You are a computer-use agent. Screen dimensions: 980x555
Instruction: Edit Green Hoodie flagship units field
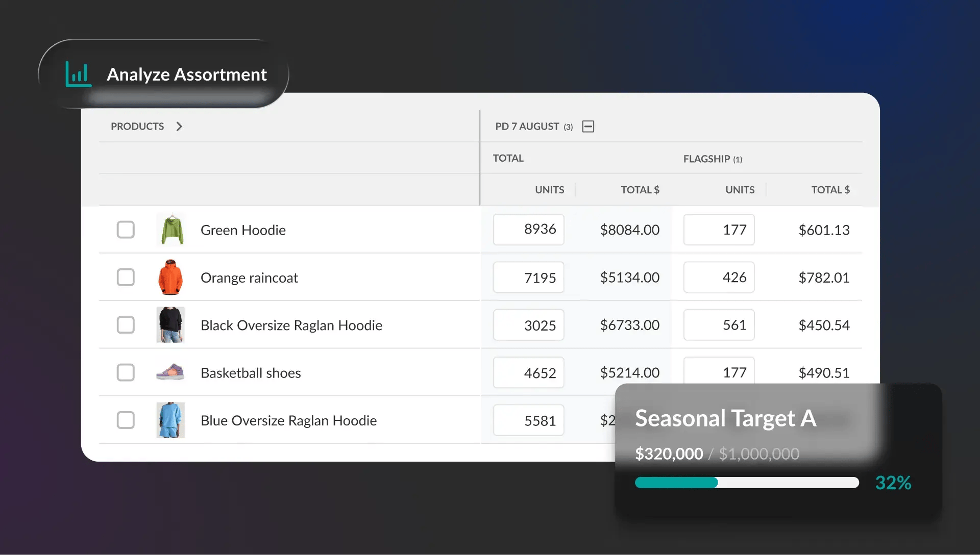(719, 230)
